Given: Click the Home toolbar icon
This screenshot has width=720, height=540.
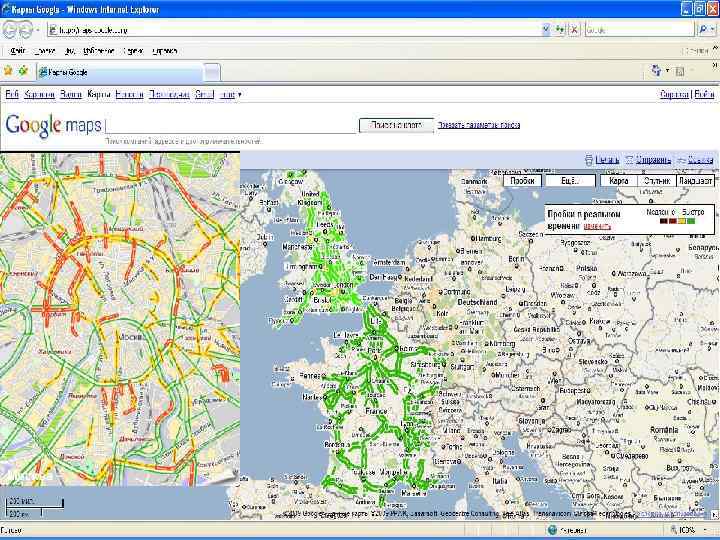Looking at the screenshot, I should pos(656,71).
